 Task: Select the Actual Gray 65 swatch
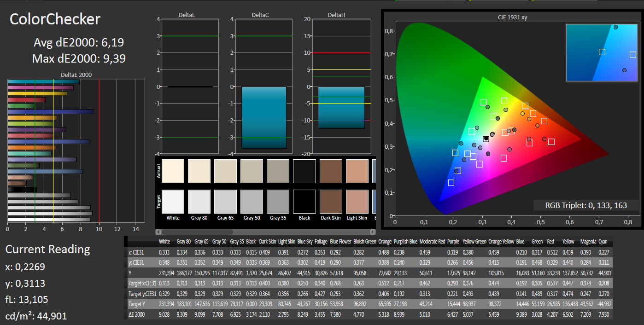pos(226,171)
